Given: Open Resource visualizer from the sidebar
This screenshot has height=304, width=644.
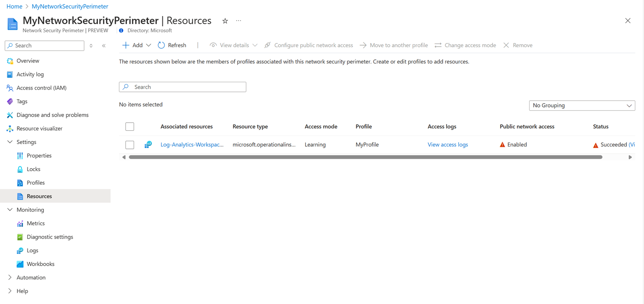Looking at the screenshot, I should pyautogui.click(x=39, y=128).
